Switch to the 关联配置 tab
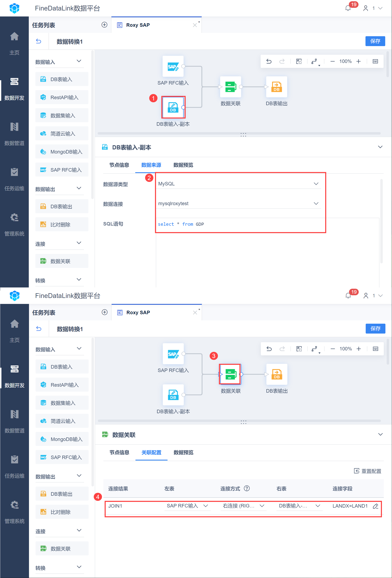 [x=151, y=452]
